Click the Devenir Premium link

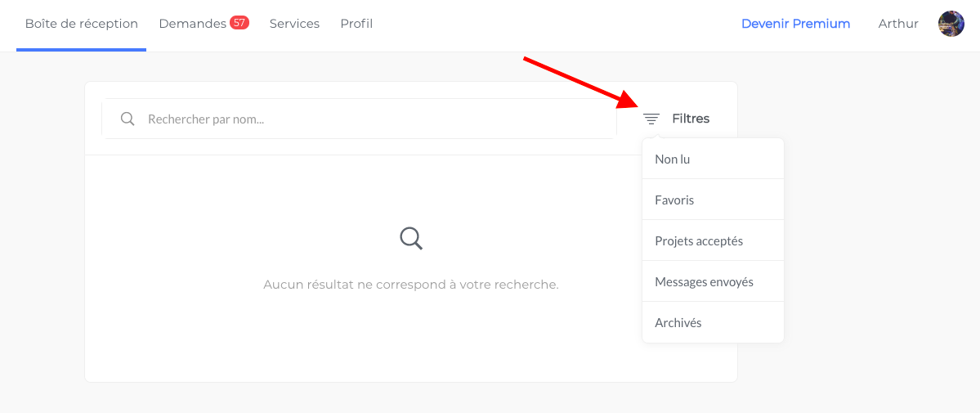795,24
